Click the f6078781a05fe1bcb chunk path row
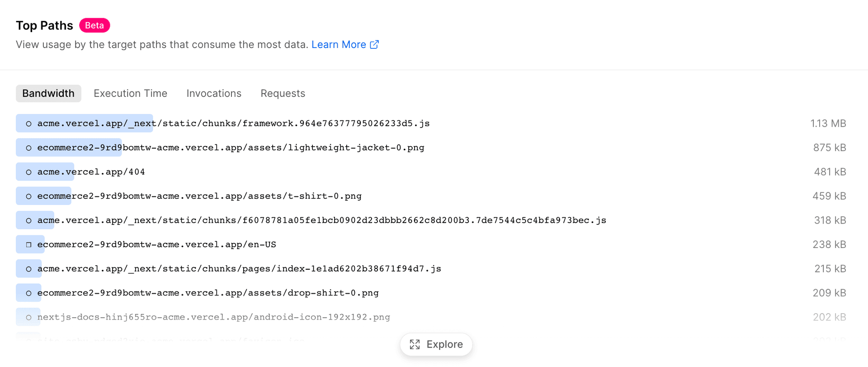 321,220
